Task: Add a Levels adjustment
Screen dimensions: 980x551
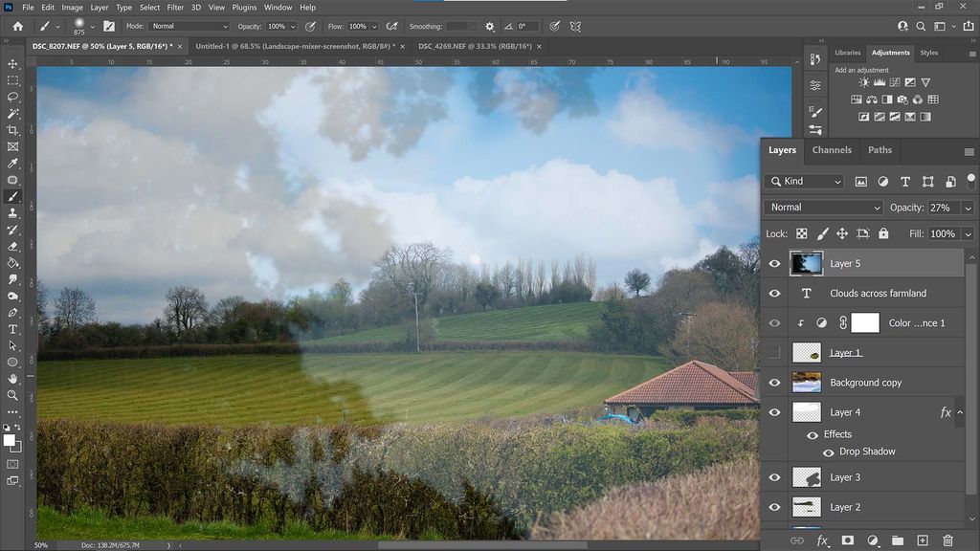Action: [x=880, y=82]
